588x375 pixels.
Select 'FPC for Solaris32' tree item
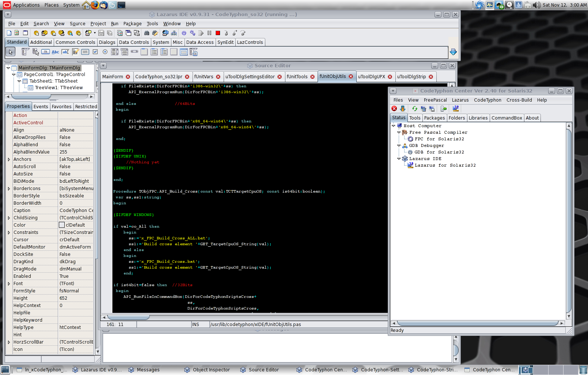[x=439, y=139]
